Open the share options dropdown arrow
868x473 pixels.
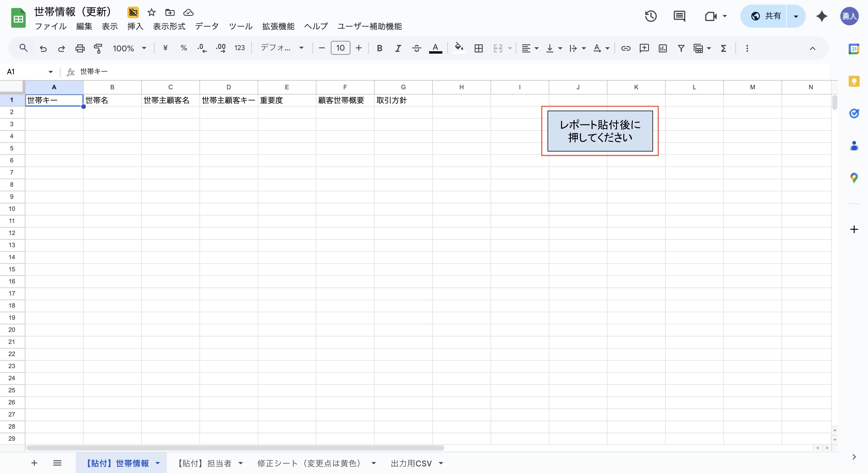pyautogui.click(x=796, y=16)
